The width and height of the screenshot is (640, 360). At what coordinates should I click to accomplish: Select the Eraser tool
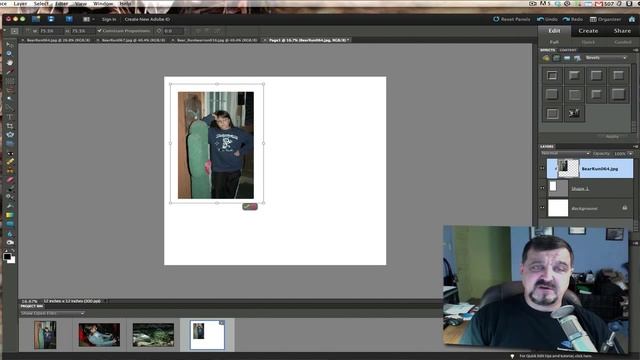(x=9, y=180)
